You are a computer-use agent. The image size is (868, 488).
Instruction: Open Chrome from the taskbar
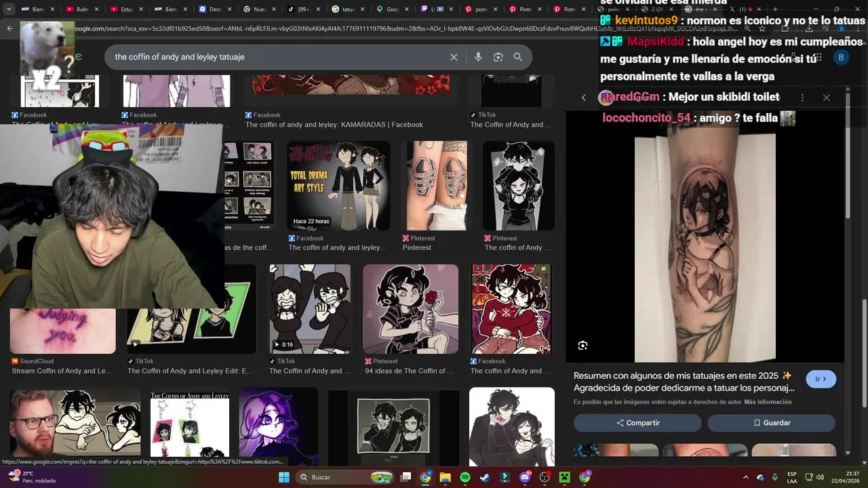[425, 477]
